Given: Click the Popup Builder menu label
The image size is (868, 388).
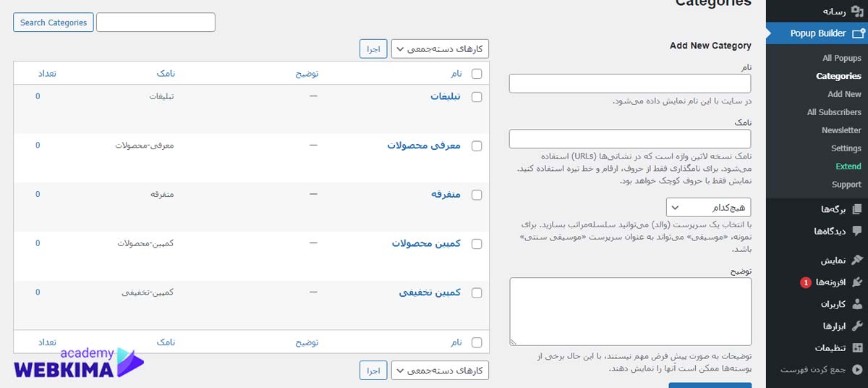Looking at the screenshot, I should point(818,33).
